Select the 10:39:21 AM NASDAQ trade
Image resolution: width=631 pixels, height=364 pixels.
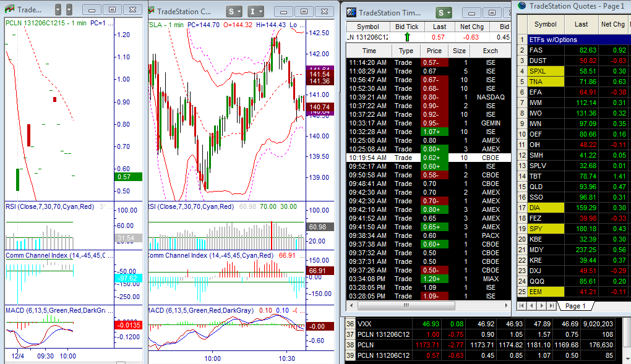429,98
